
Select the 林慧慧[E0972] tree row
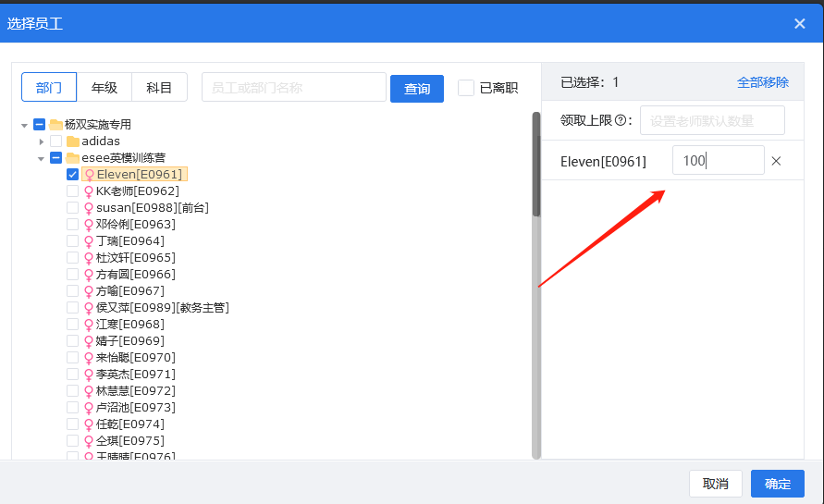coord(135,390)
